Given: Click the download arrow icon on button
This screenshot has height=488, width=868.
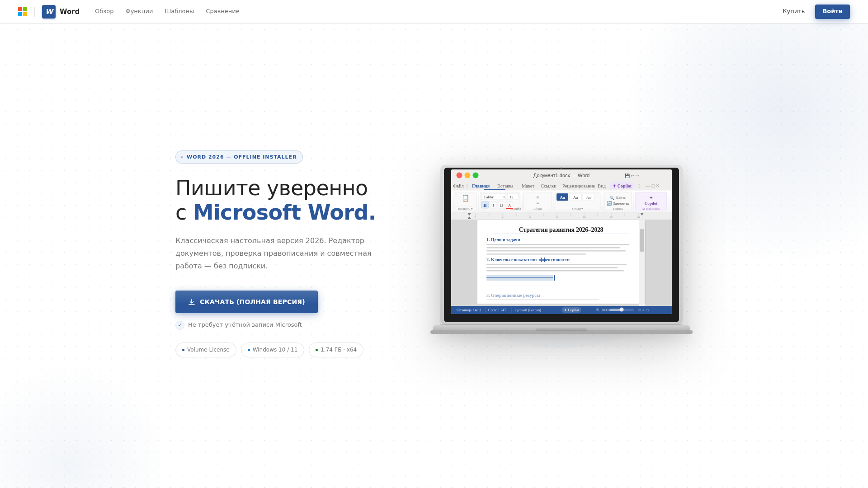Looking at the screenshot, I should (x=192, y=302).
